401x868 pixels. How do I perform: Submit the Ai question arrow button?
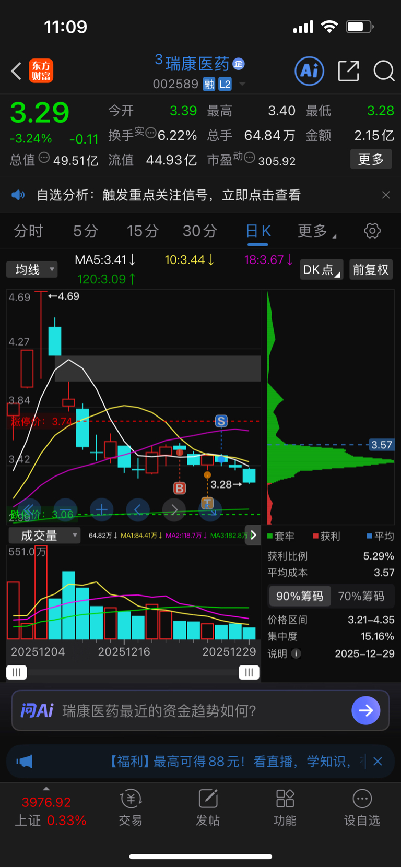tap(366, 710)
